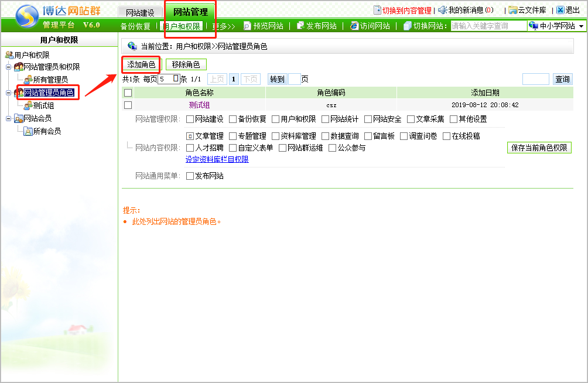Image resolution: width=588 pixels, height=383 pixels.
Task: Enable the 网站建设 permission checkbox
Action: coord(190,119)
